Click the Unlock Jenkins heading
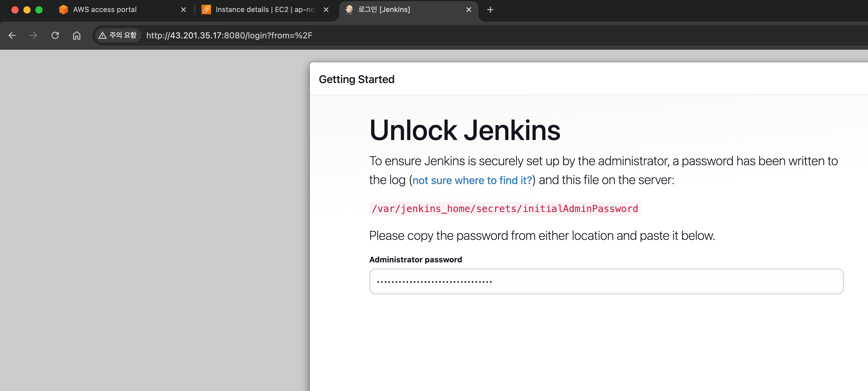This screenshot has width=868, height=391. click(465, 130)
